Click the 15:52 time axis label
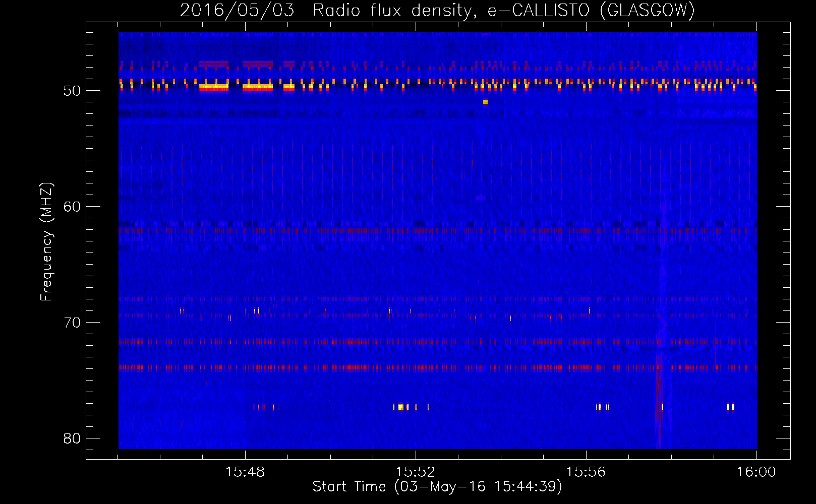 point(416,472)
